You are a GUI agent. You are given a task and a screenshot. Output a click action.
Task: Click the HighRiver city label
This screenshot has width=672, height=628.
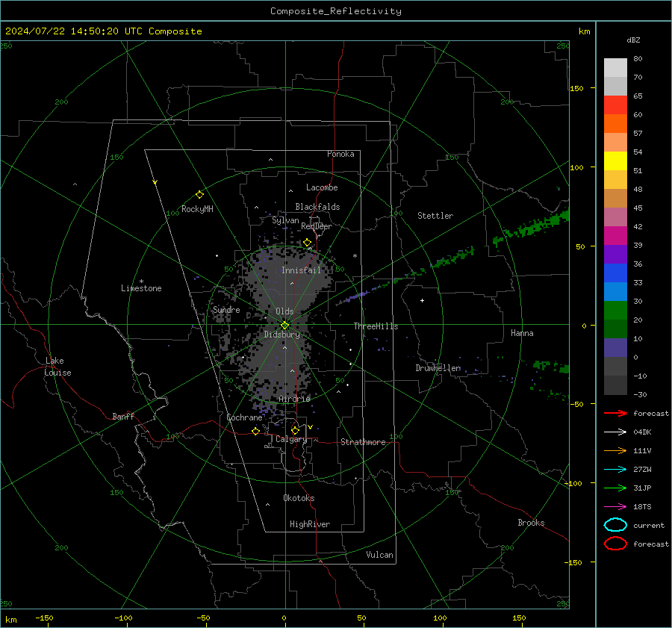point(310,524)
